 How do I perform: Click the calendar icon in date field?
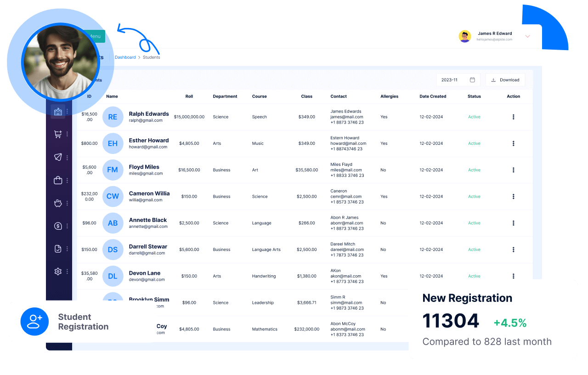(472, 80)
